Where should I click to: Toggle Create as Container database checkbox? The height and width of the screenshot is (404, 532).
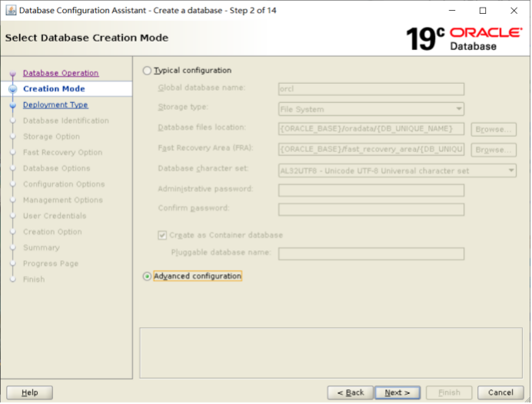(162, 235)
